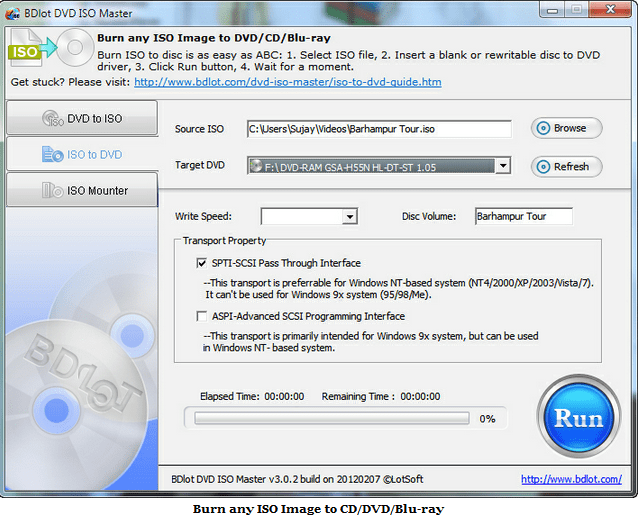Viewport: 640px width, 520px height.
Task: Click the ISO to DVD tab's file-disc icon
Action: pos(52,154)
